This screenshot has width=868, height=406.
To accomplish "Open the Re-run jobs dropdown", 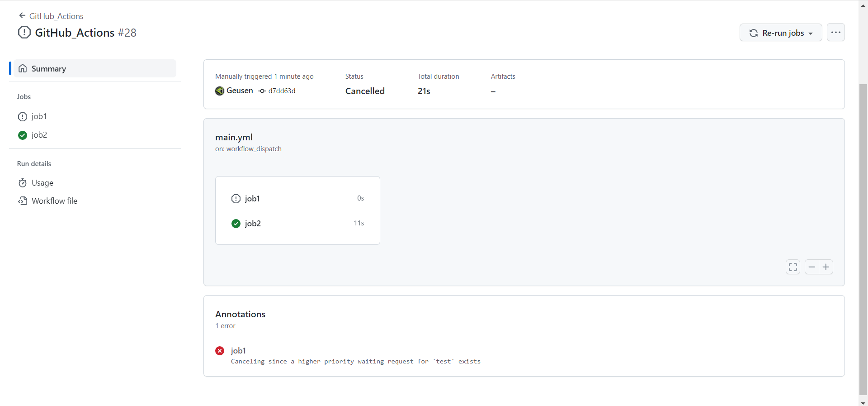I will click(781, 33).
